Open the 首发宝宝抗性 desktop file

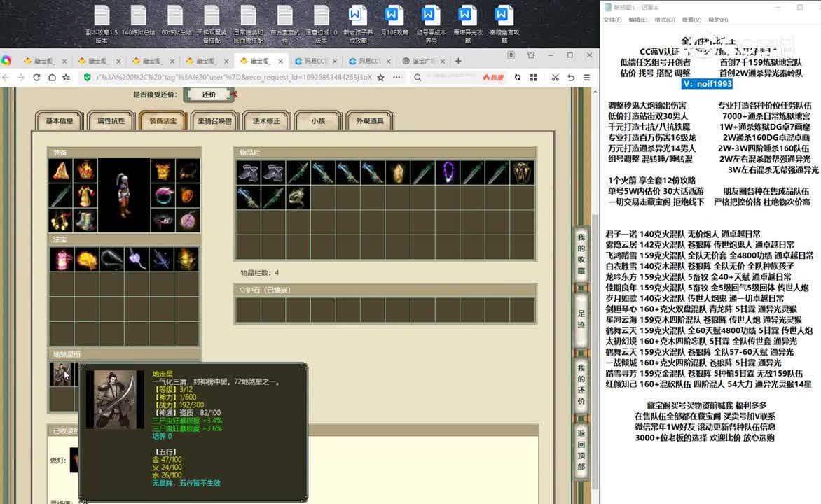pyautogui.click(x=285, y=24)
